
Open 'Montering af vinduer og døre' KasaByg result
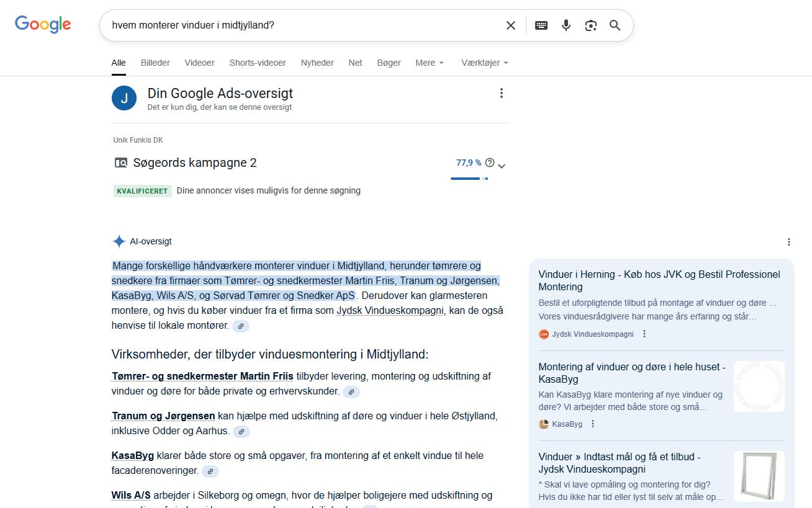[632, 373]
